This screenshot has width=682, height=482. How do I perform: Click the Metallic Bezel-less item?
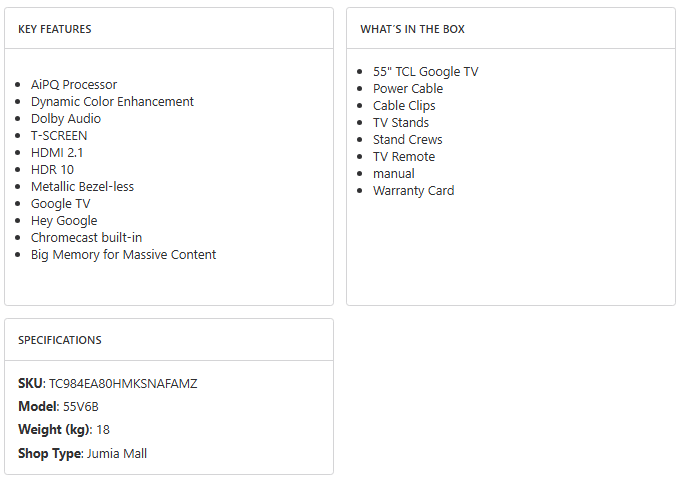click(82, 187)
